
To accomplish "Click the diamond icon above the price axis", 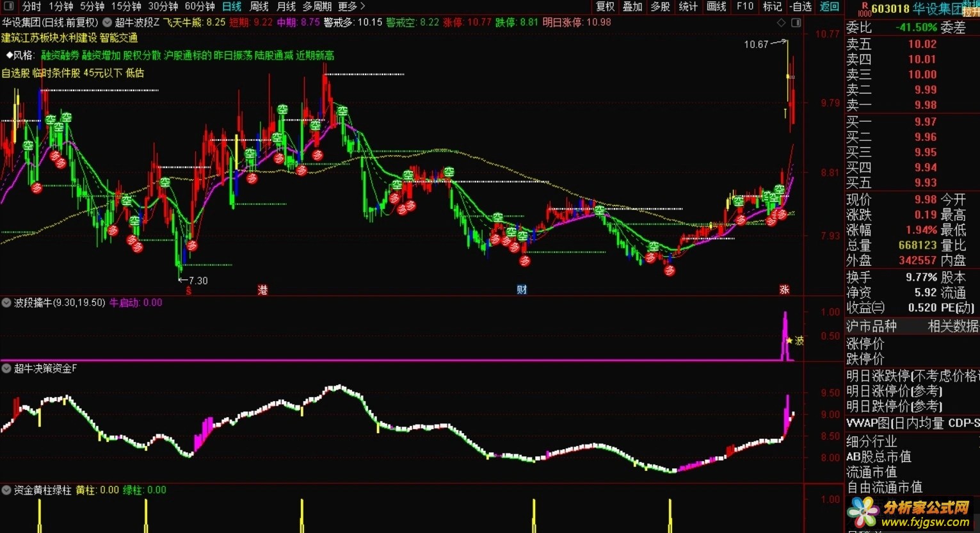I will (781, 22).
